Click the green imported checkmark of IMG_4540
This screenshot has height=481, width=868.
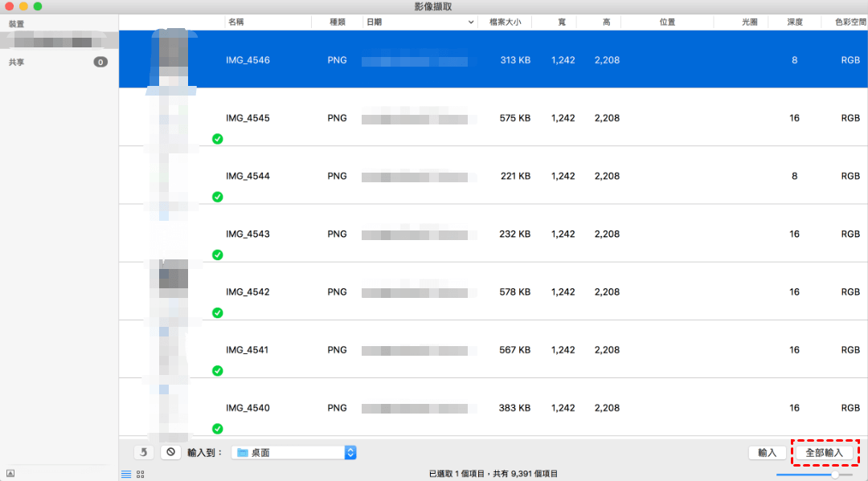pyautogui.click(x=218, y=429)
